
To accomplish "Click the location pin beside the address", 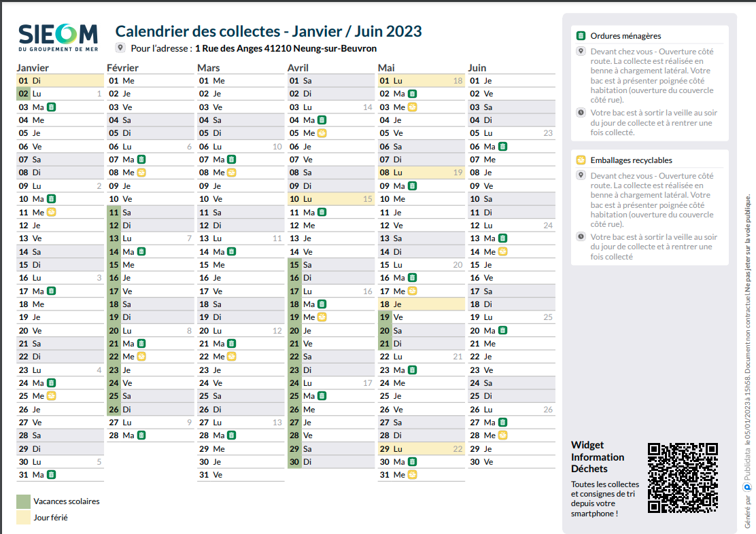I will coord(120,48).
